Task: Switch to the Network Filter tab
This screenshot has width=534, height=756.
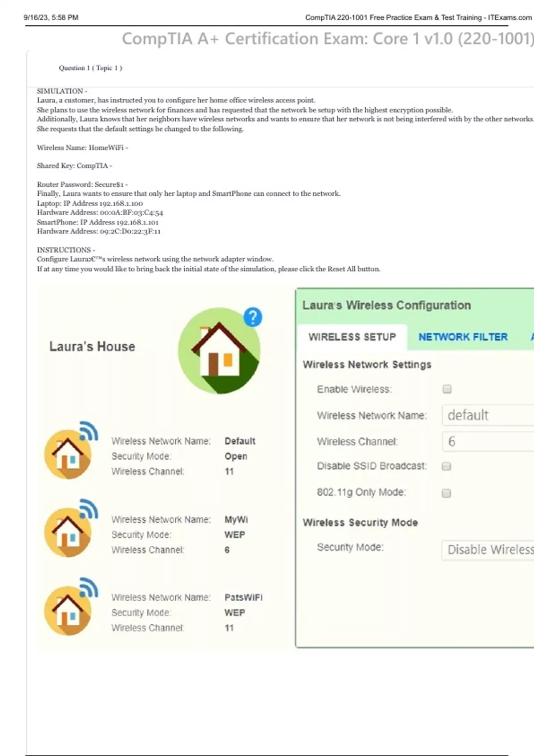Action: pos(463,337)
